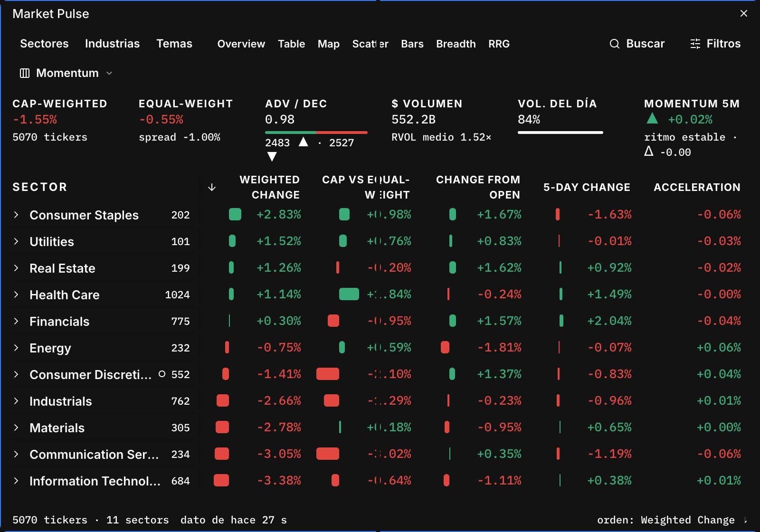Click the Momentum 5M +0.02% value
Viewport: 760px width, 532px height.
(x=690, y=120)
